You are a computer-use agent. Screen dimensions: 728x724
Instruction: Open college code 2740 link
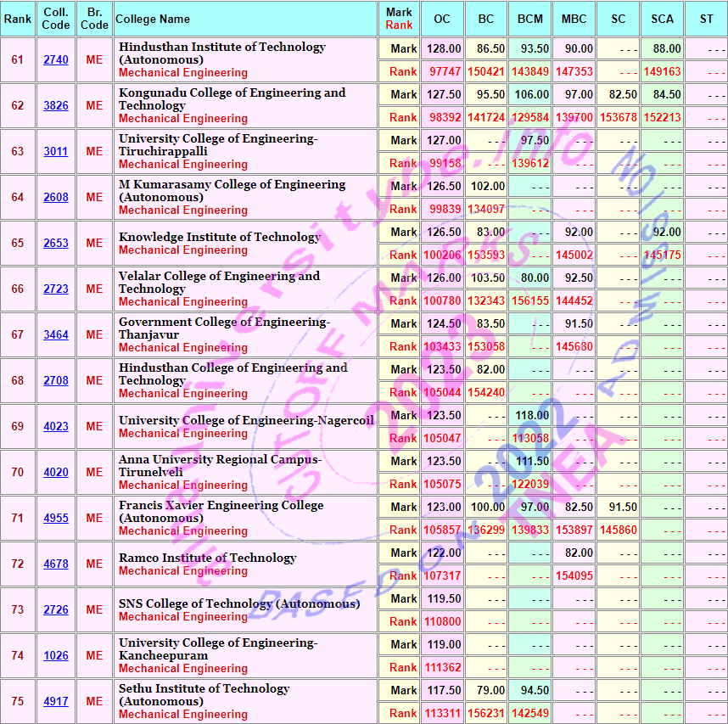click(56, 60)
